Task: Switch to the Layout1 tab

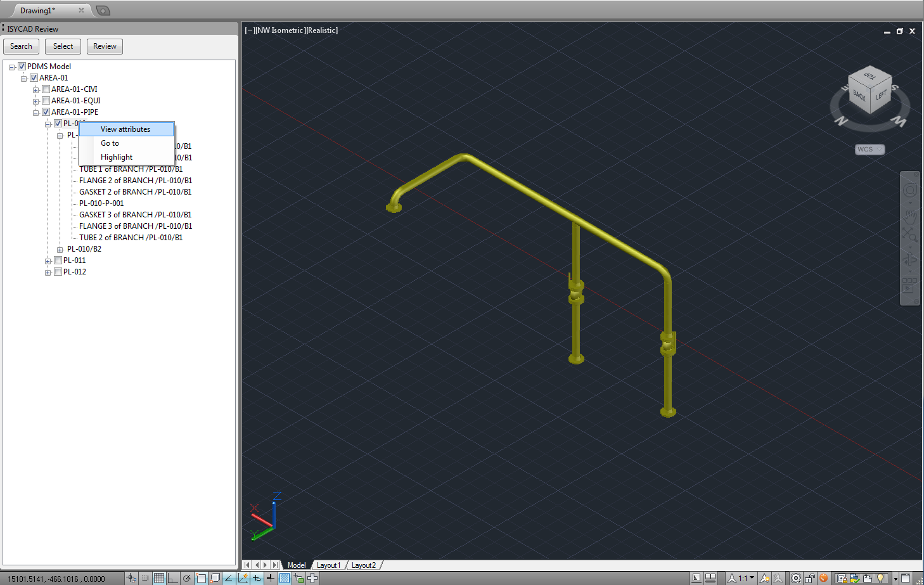Action: coord(328,565)
